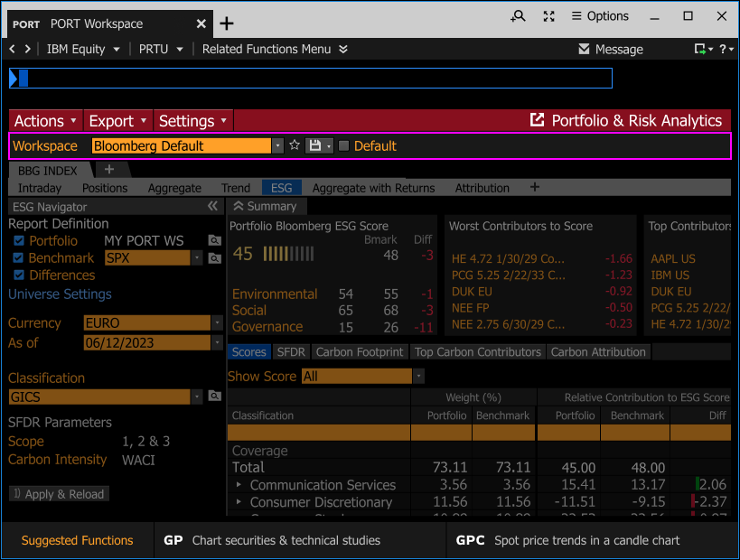
Task: Open Aggregate with Returns tab
Action: pos(373,188)
